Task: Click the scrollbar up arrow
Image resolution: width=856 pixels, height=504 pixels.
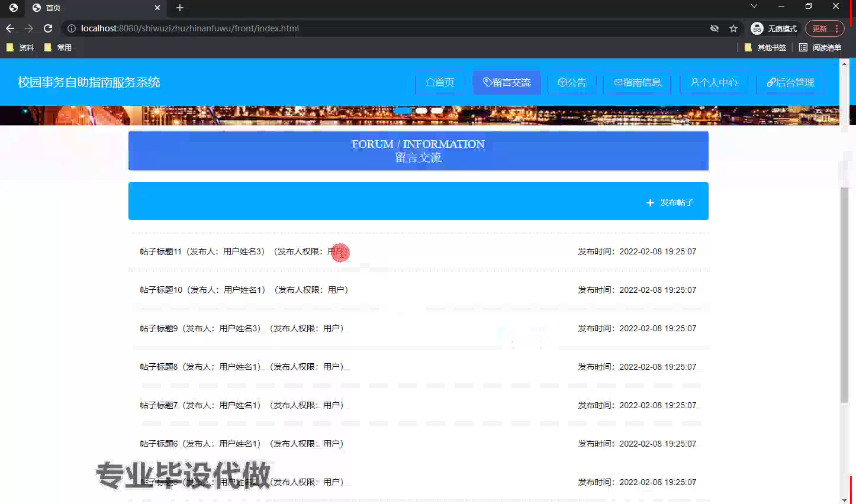Action: coord(845,63)
